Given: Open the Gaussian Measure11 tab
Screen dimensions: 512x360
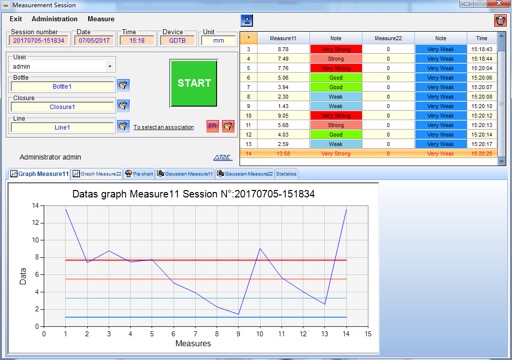Looking at the screenshot, I should coord(185,174).
